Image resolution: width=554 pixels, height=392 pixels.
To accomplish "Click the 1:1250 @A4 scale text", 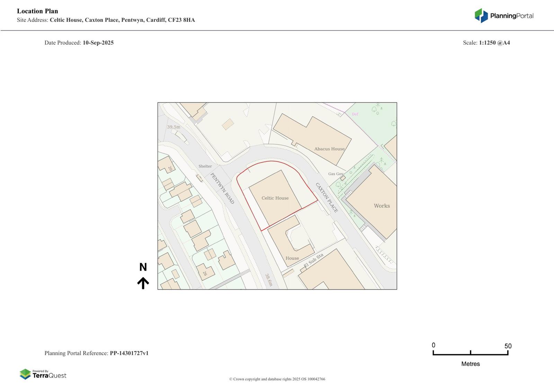I will (x=494, y=43).
